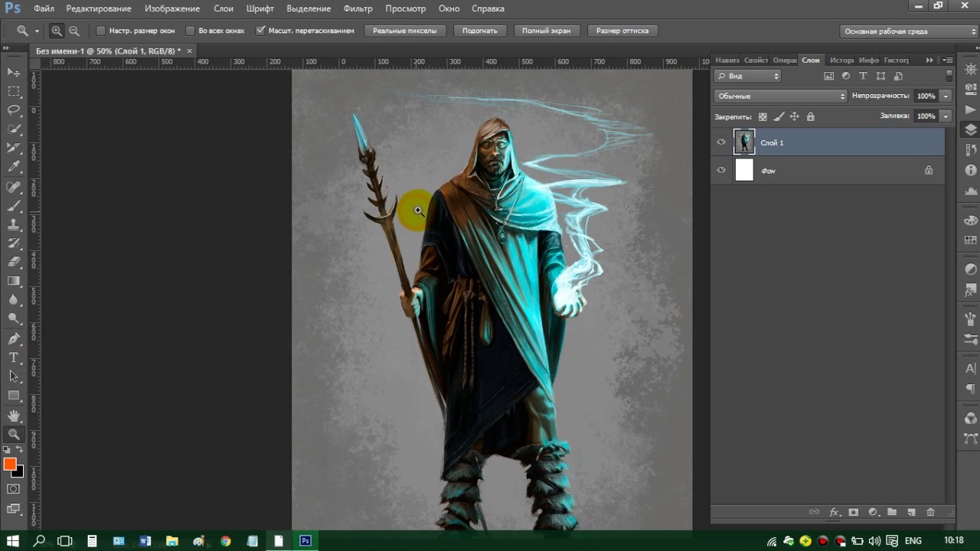Open 'Основная рабочая среда' workspace dropdown
The image size is (980, 551).
pos(909,31)
